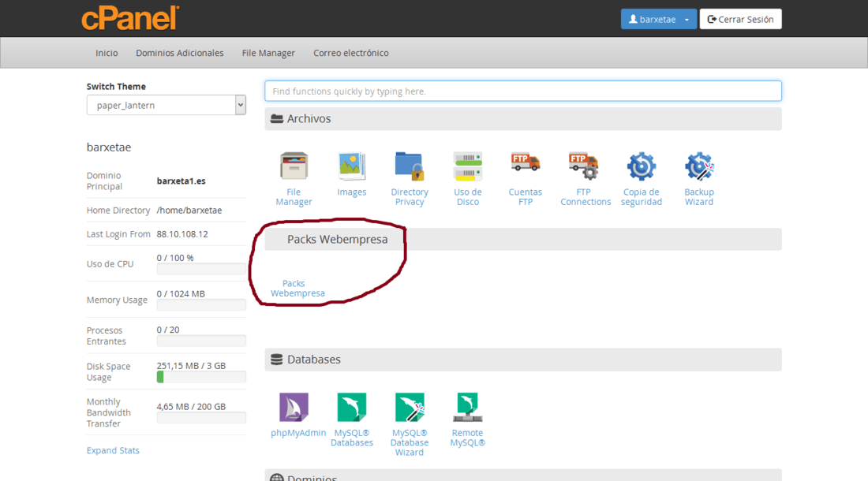The image size is (868, 481).
Task: Collapse the Archivos section header
Action: (x=522, y=119)
